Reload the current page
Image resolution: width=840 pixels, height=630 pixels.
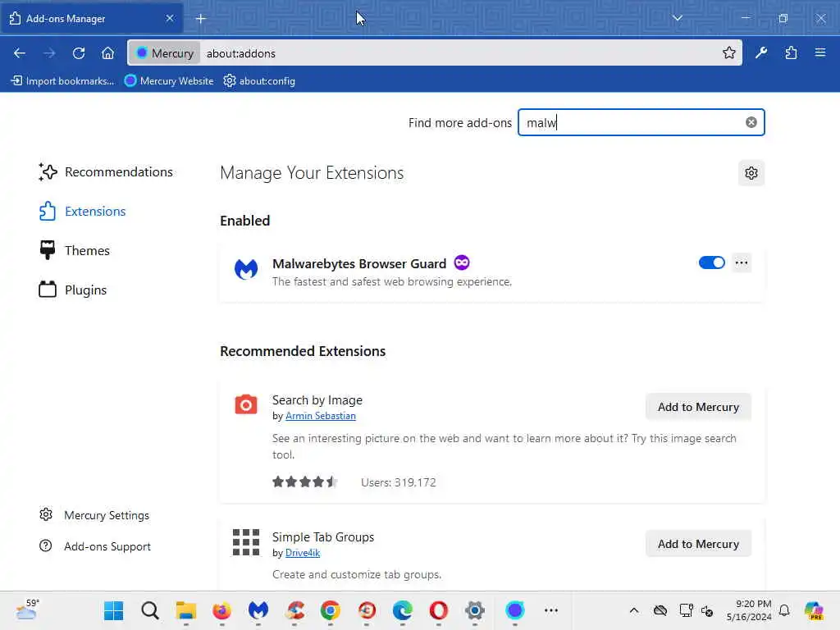tap(79, 53)
